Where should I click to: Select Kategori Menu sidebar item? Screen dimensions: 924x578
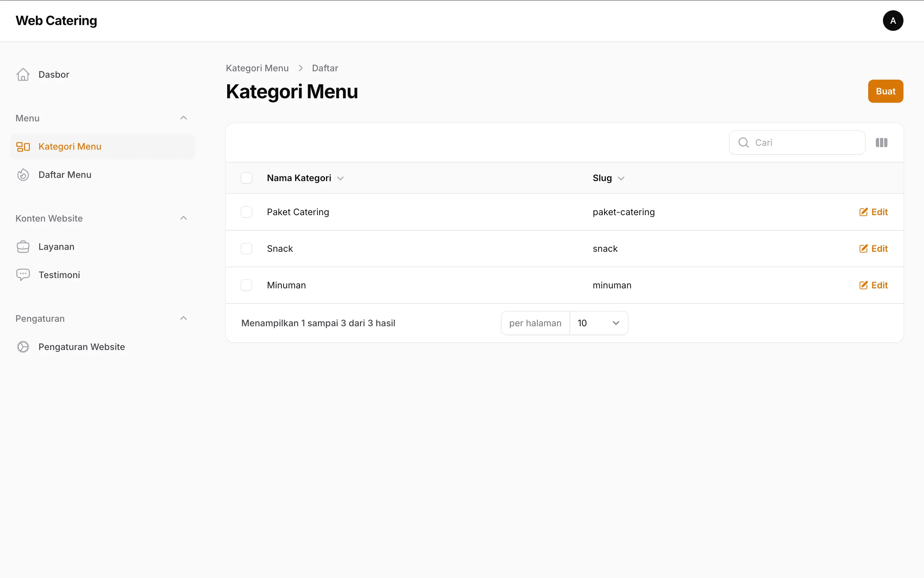(102, 147)
